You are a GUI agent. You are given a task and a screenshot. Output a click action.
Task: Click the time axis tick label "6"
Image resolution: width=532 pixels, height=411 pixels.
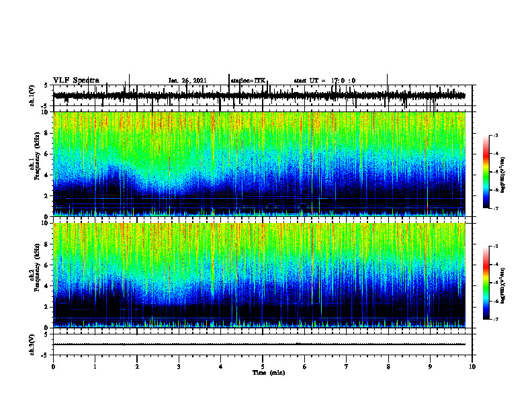[x=304, y=367]
